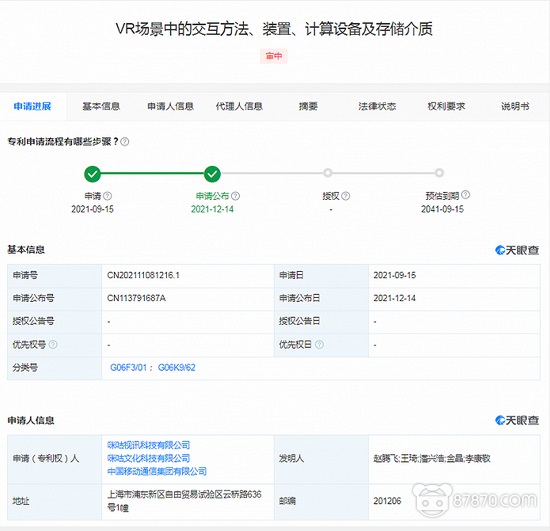Open applicant 中国移动通信集团有限公司 link
This screenshot has height=531, width=550.
157,471
